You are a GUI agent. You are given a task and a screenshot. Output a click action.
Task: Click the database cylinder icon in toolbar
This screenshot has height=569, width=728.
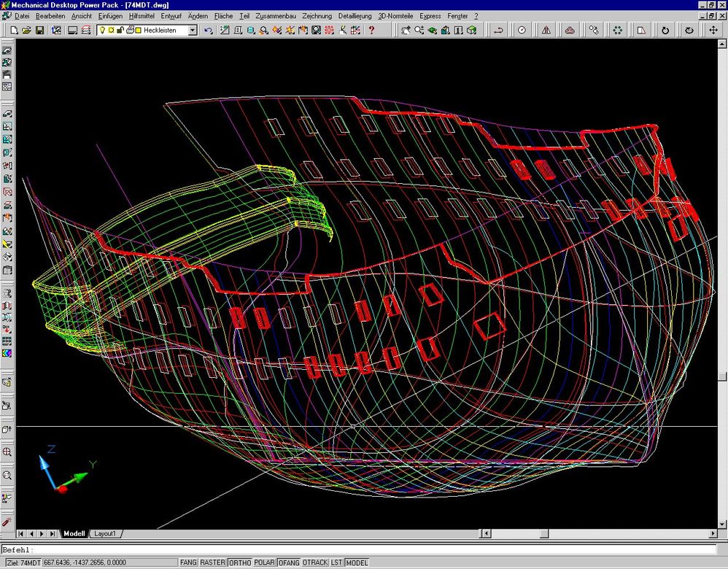click(x=251, y=30)
